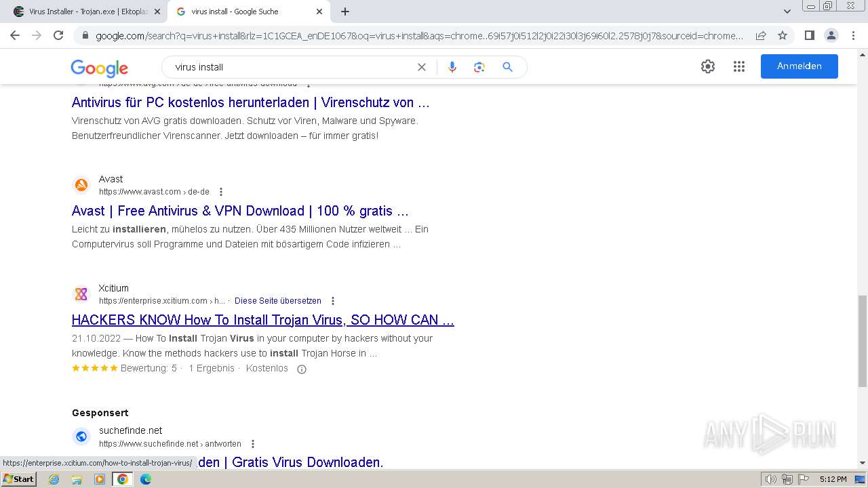The image size is (868, 488).
Task: Open File Explorer from taskbar
Action: tap(77, 479)
